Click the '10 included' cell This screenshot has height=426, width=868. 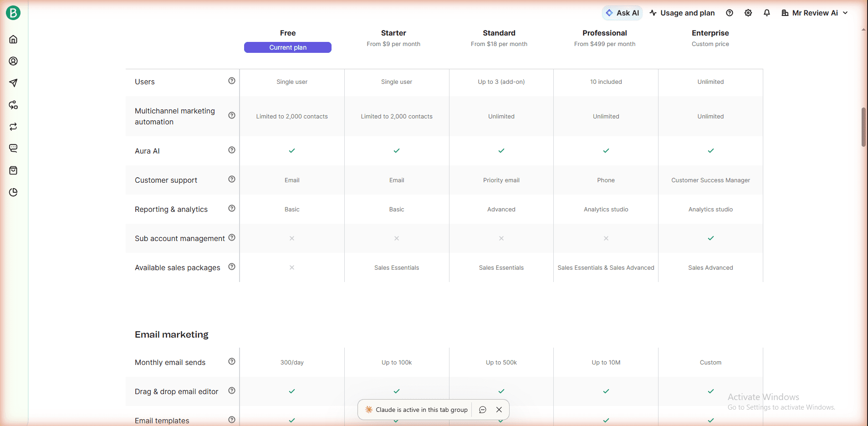click(x=606, y=82)
